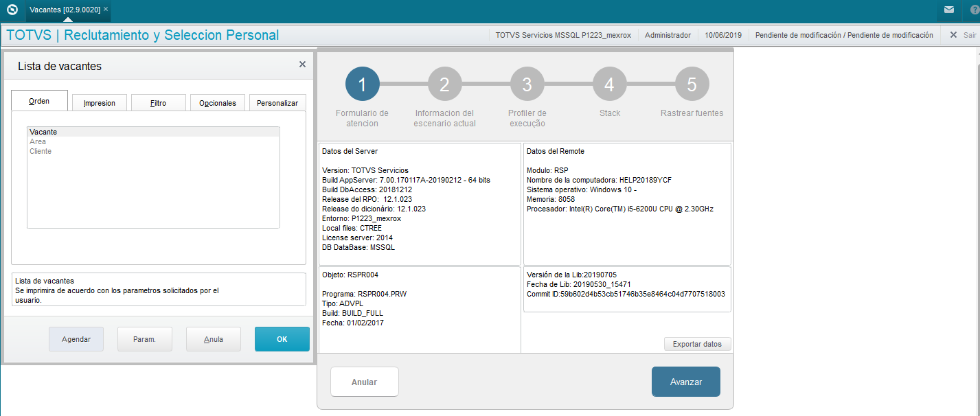Screen dimensions: 980x416
Task: Click the Fecha de Lib: 20190530_15471 line
Action: click(579, 284)
